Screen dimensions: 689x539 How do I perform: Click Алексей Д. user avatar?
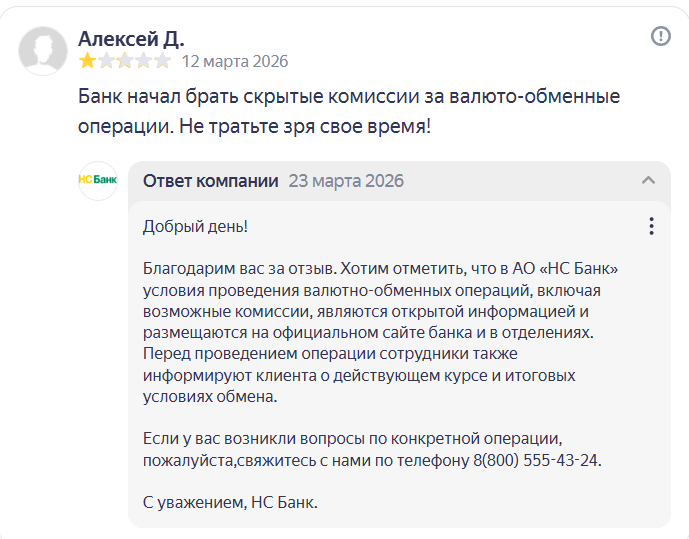click(43, 50)
